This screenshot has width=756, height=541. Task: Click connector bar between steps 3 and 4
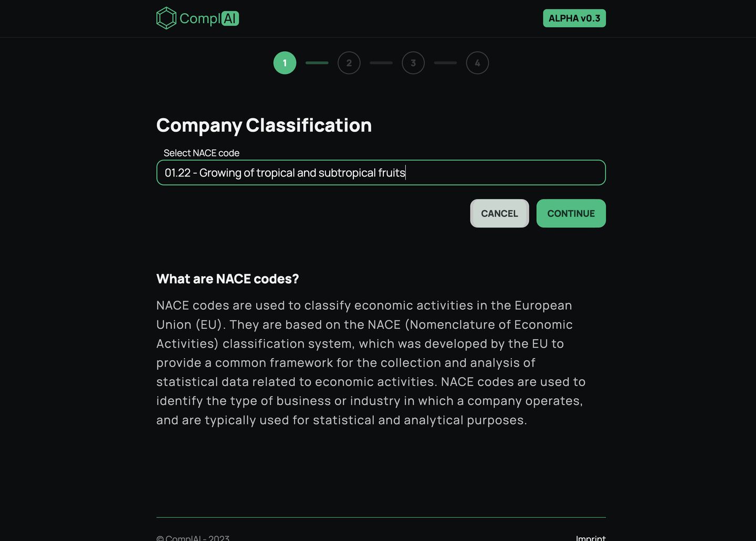point(445,63)
